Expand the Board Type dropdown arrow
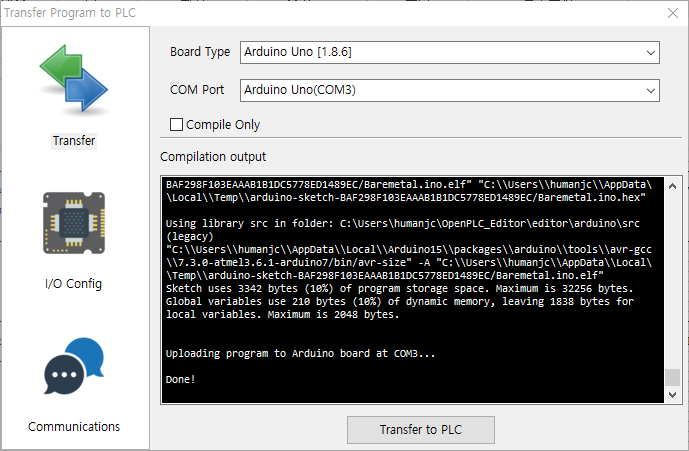Screen dimensions: 689x451 (651, 53)
